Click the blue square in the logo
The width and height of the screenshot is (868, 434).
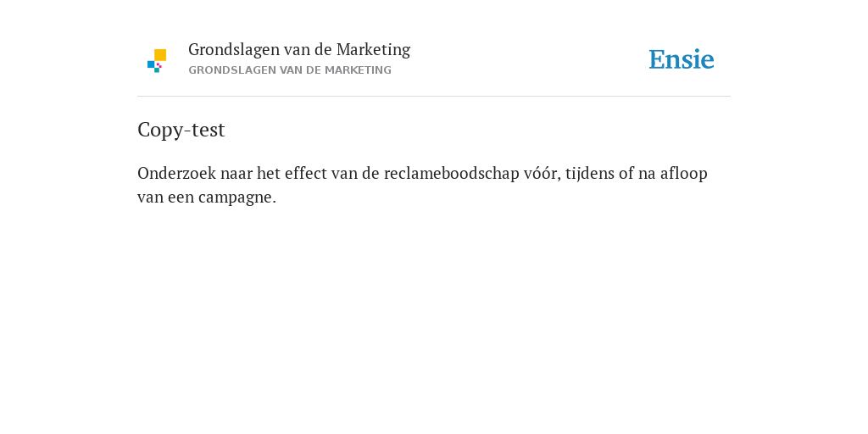(151, 64)
